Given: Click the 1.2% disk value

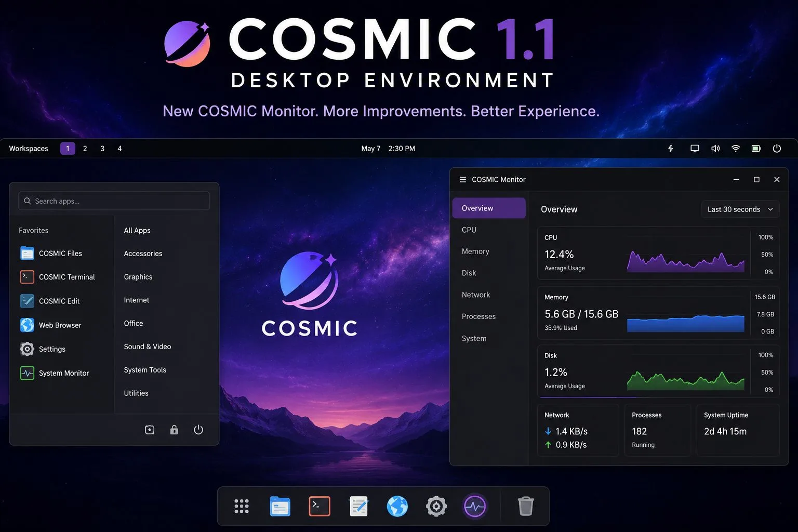Looking at the screenshot, I should tap(556, 373).
